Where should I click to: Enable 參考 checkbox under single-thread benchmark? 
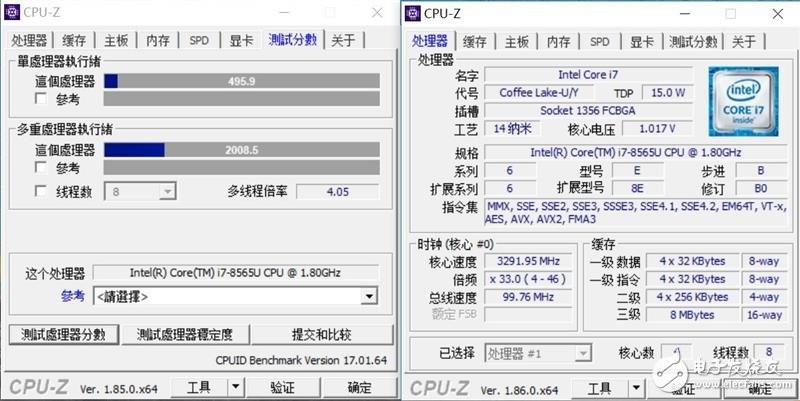(x=41, y=98)
